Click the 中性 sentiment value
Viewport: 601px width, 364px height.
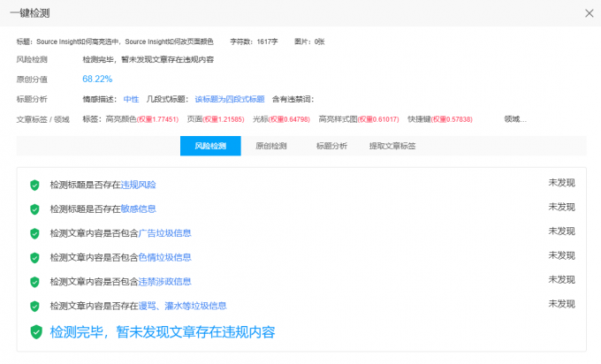point(131,99)
